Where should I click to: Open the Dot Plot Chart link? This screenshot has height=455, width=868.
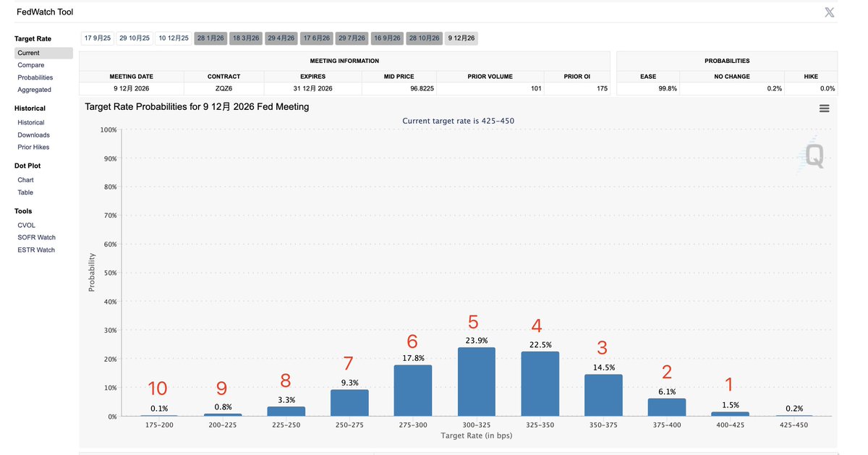click(26, 179)
